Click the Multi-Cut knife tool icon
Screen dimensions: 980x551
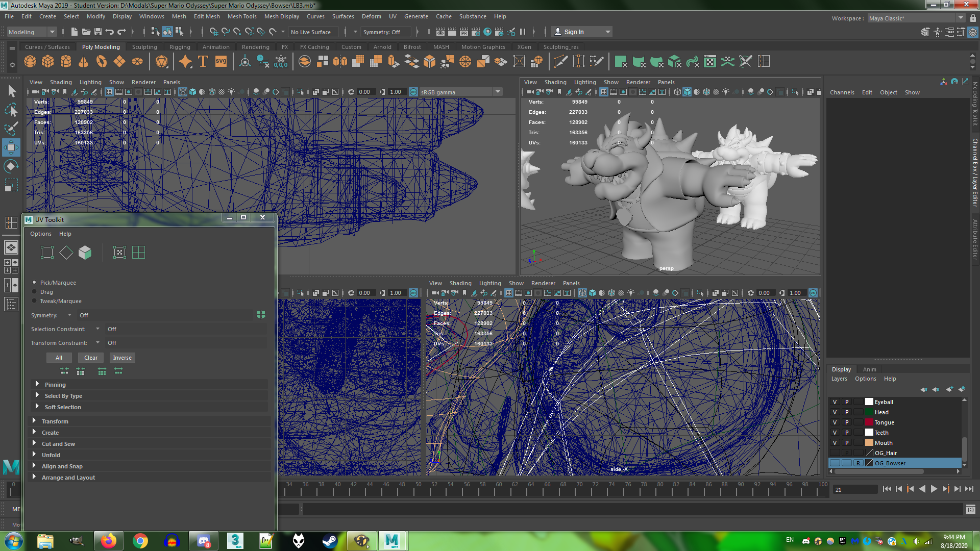pos(560,62)
